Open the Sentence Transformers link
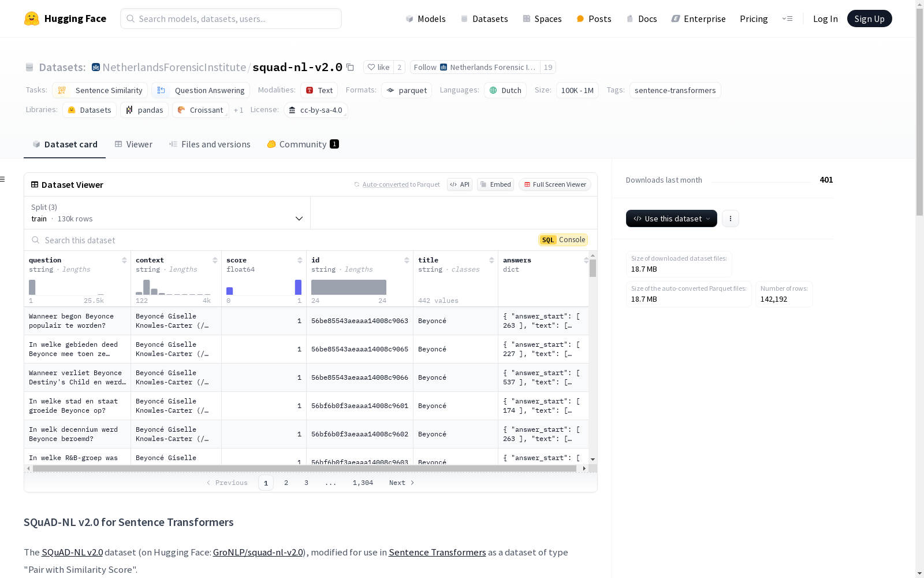 pos(437,552)
